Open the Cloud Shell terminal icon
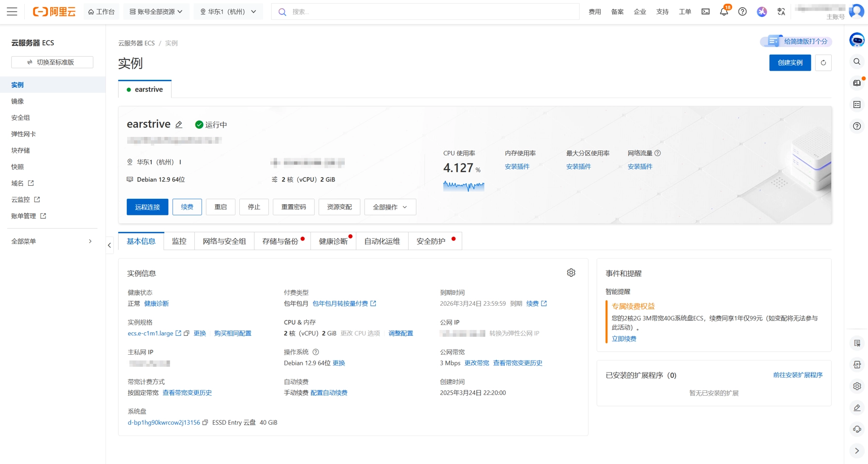 (x=706, y=12)
